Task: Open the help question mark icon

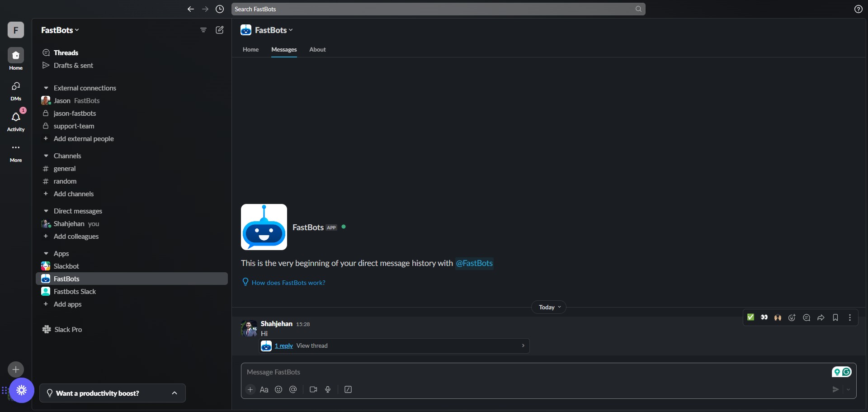Action: click(x=859, y=9)
